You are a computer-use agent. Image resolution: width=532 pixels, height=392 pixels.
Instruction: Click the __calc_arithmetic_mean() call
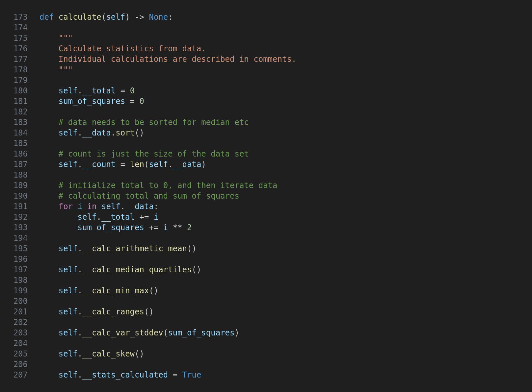[x=139, y=249]
